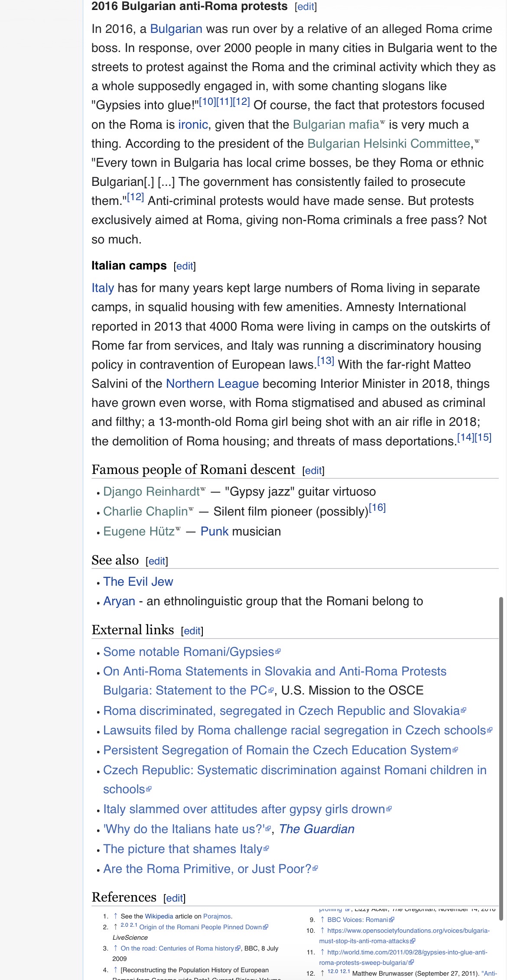Open citation 13 footnote
This screenshot has width=507, height=980.
[x=325, y=360]
